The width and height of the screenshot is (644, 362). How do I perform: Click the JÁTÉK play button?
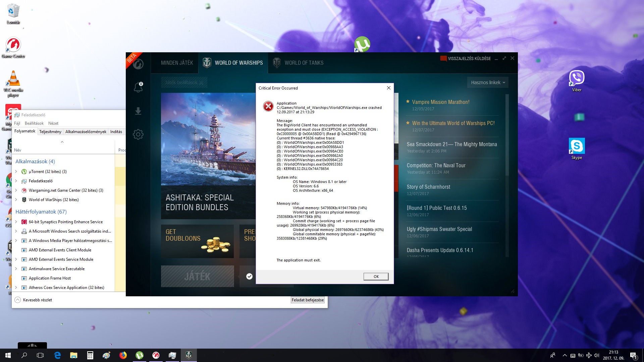(197, 276)
